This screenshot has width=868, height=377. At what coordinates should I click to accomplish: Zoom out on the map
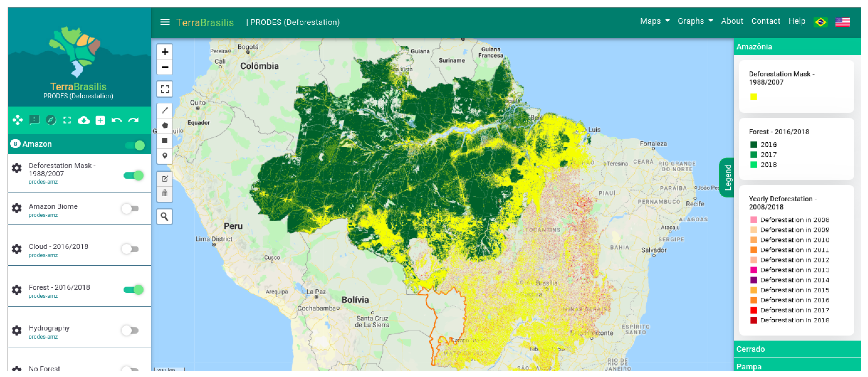click(x=165, y=67)
